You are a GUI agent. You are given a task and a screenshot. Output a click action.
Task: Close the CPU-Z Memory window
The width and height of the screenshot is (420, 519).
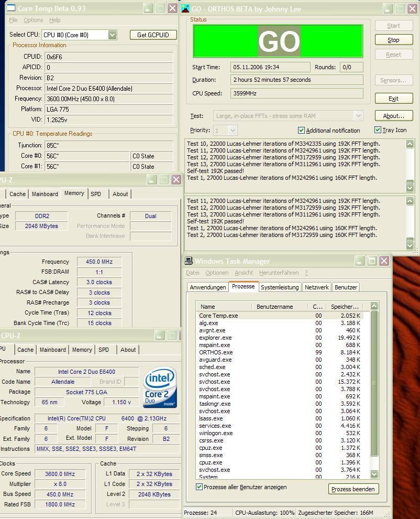point(176,180)
